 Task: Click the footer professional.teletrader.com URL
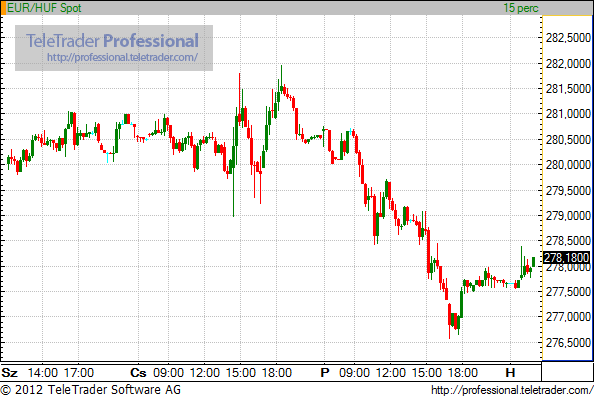coord(512,390)
